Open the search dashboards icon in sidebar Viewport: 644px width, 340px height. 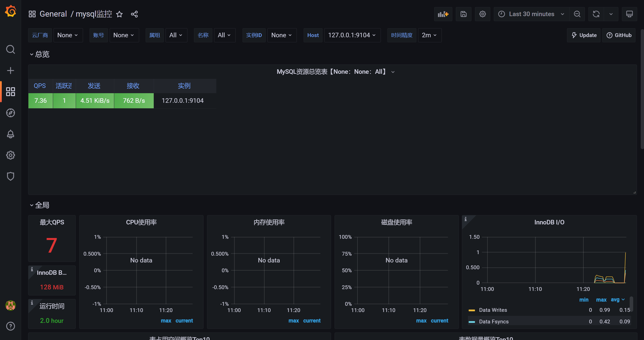click(11, 49)
